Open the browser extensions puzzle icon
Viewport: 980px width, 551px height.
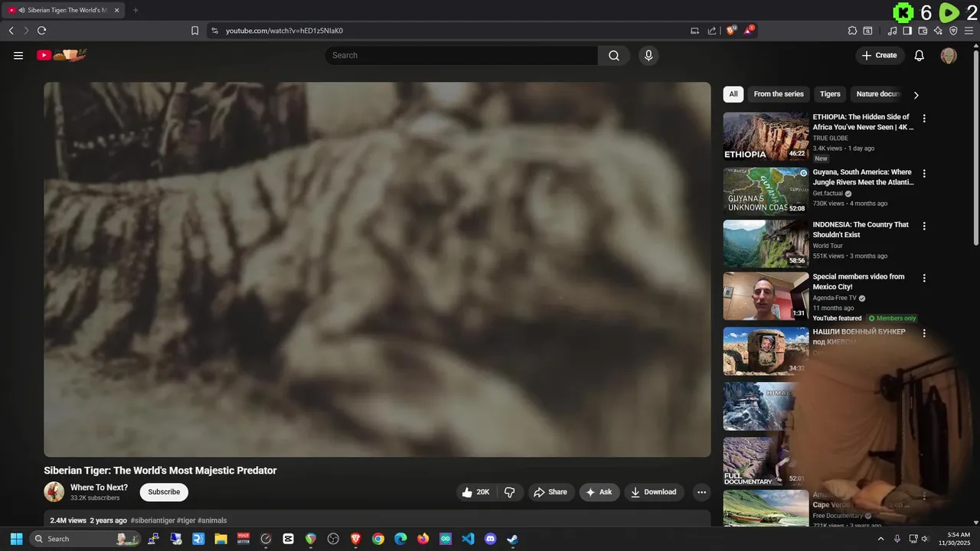[x=852, y=31]
